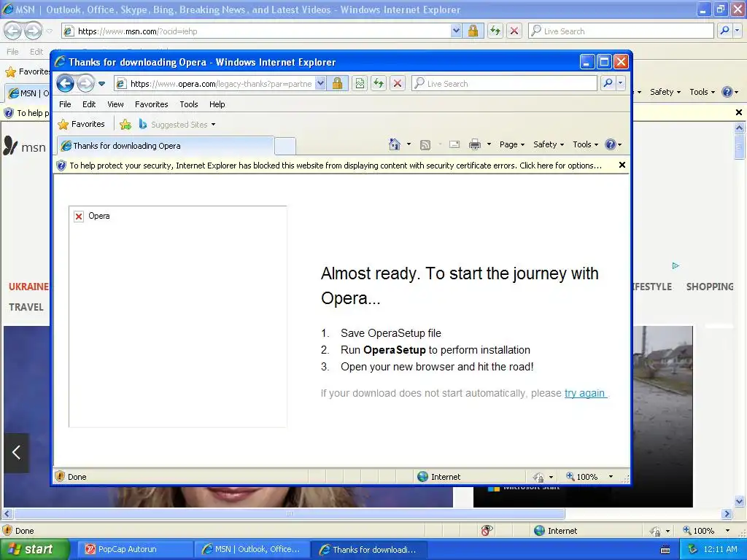The width and height of the screenshot is (747, 560).
Task: Print the page with printer icon
Action: click(x=474, y=144)
